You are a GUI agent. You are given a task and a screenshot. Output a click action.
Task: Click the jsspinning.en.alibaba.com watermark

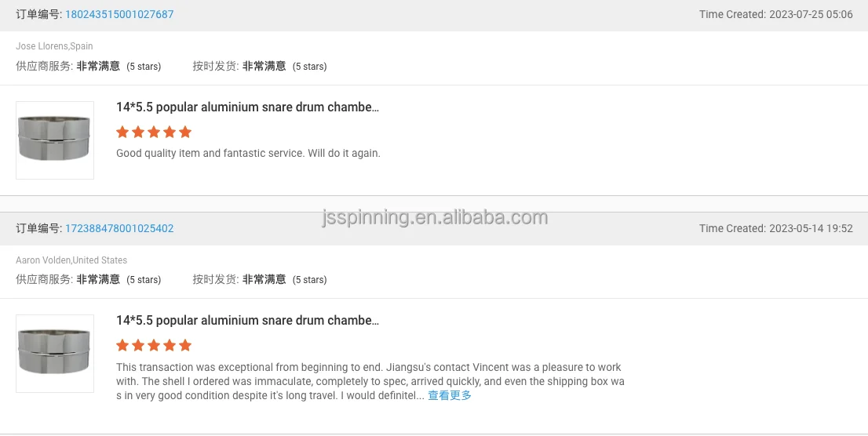click(x=434, y=217)
